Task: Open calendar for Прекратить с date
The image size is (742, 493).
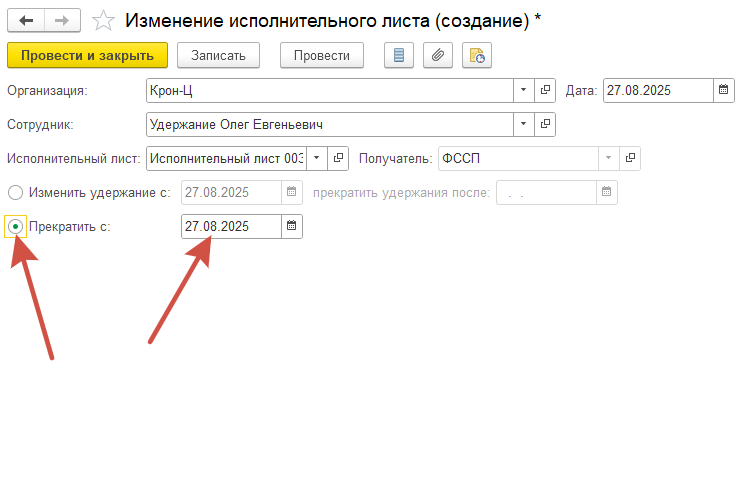Action: pyautogui.click(x=291, y=227)
